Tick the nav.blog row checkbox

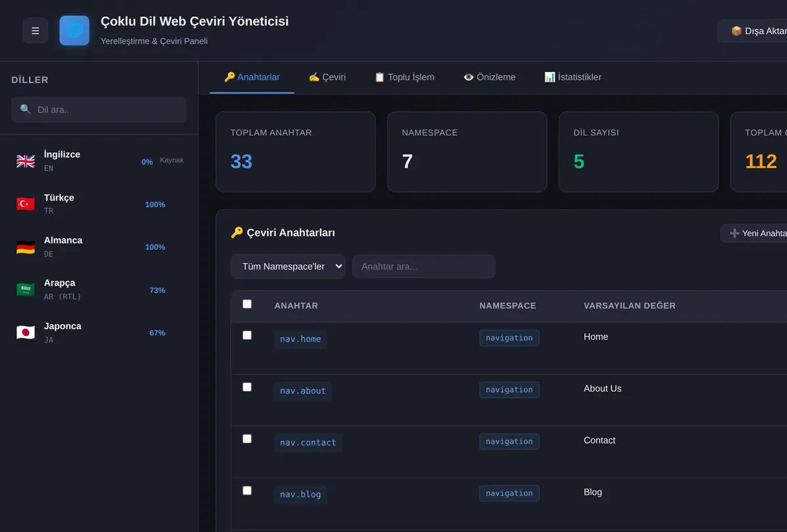pyautogui.click(x=247, y=491)
